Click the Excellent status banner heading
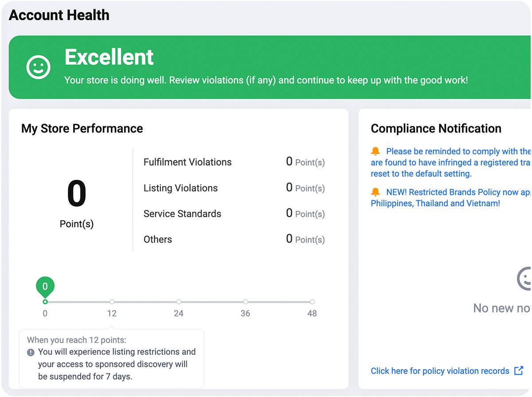This screenshot has width=532, height=397. click(109, 57)
